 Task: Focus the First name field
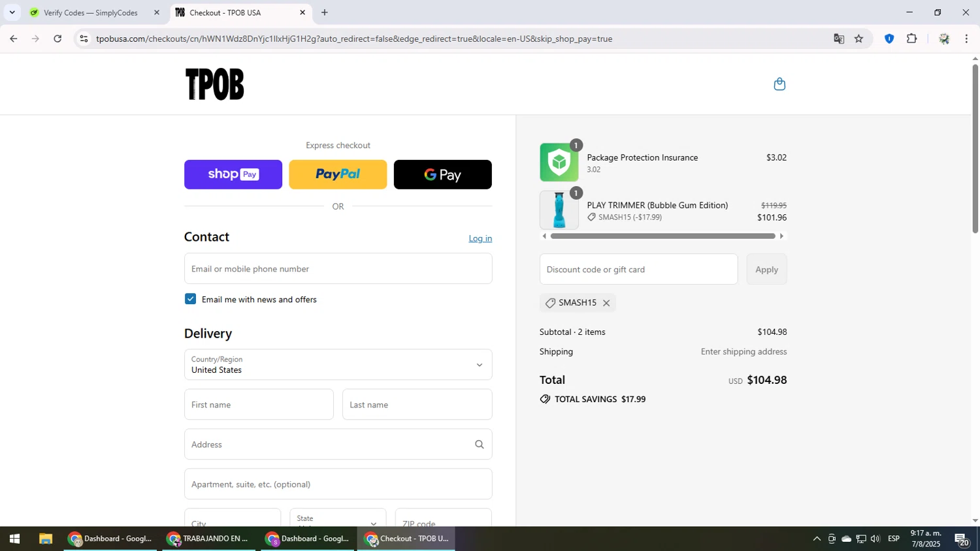click(259, 405)
